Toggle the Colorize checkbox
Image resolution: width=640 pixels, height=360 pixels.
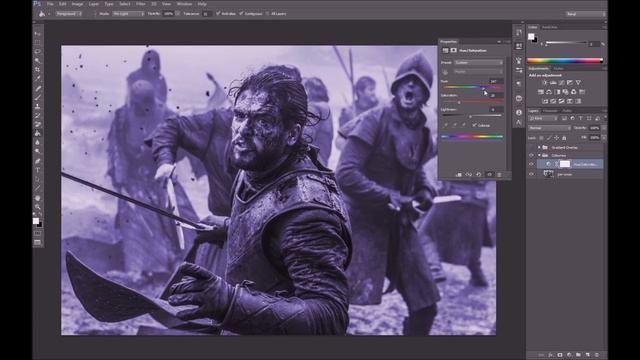[474, 125]
